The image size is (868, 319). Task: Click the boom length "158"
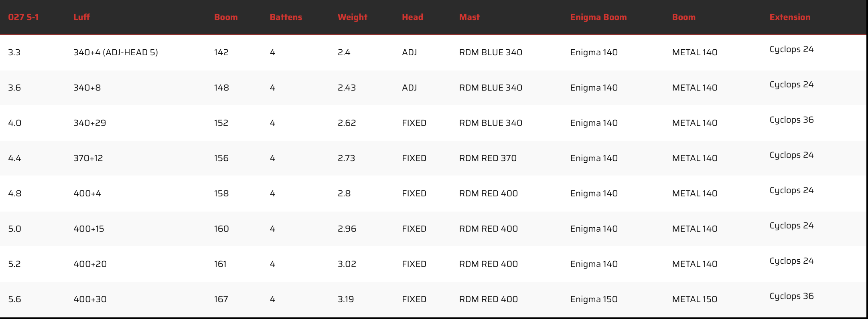click(222, 194)
